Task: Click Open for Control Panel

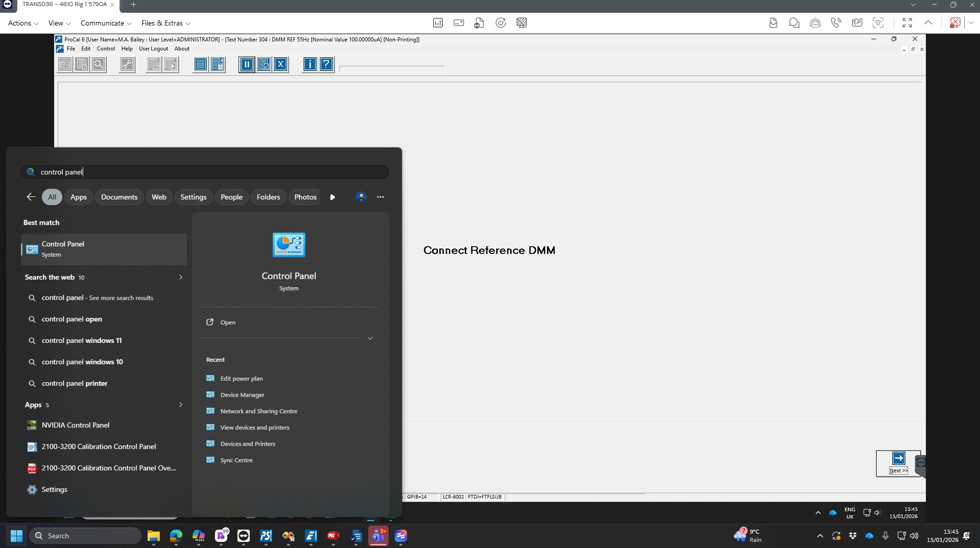Action: pos(228,322)
